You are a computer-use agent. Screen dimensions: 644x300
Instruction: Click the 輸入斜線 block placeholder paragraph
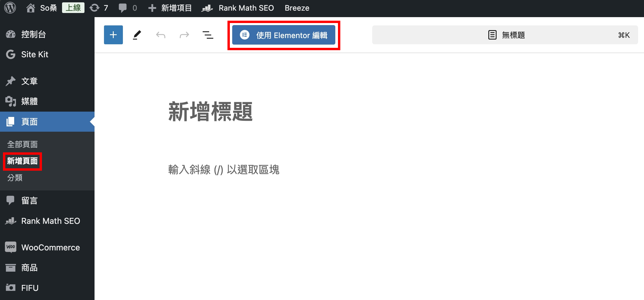tap(224, 170)
